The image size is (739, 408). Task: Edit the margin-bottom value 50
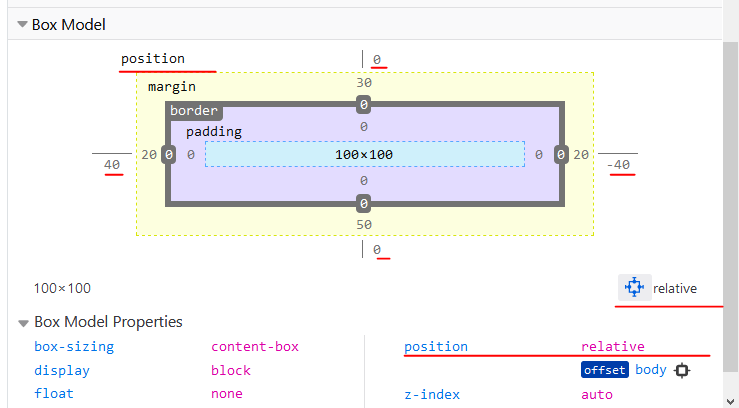click(364, 224)
